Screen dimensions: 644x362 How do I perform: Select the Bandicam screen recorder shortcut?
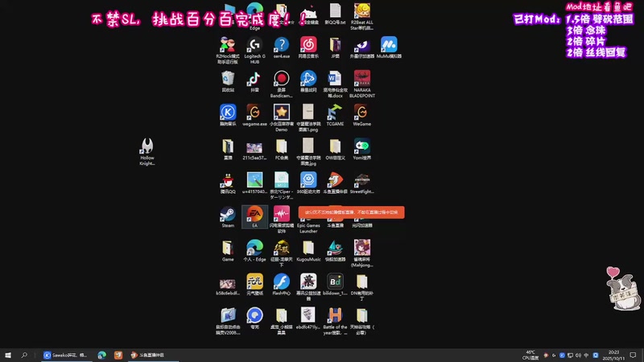281,84
